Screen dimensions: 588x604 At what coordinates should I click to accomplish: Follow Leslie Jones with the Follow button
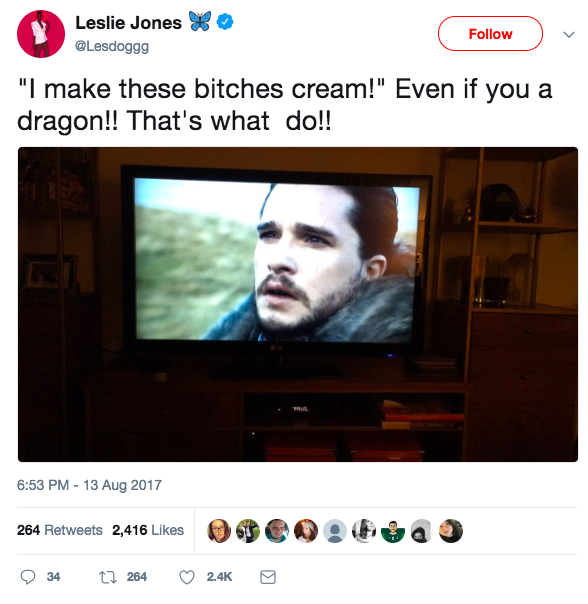pyautogui.click(x=490, y=34)
